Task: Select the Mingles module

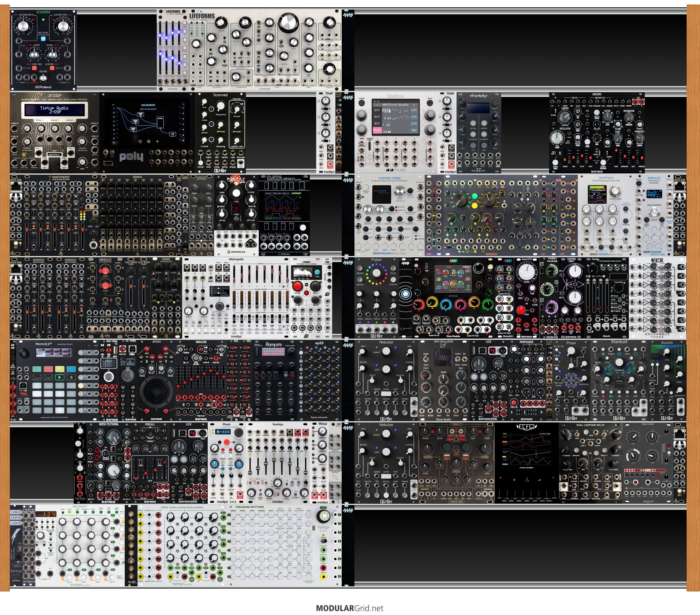Action: 105,298
